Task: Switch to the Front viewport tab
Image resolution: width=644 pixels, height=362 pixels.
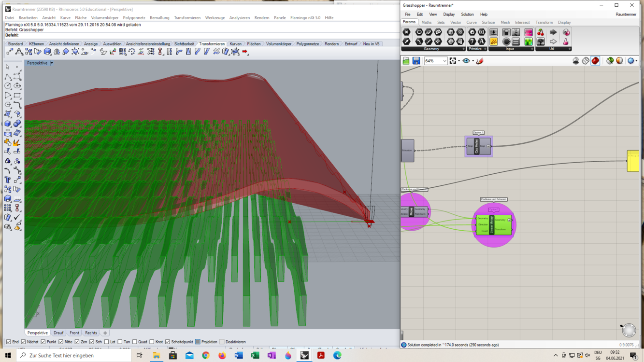Action: tap(74, 333)
